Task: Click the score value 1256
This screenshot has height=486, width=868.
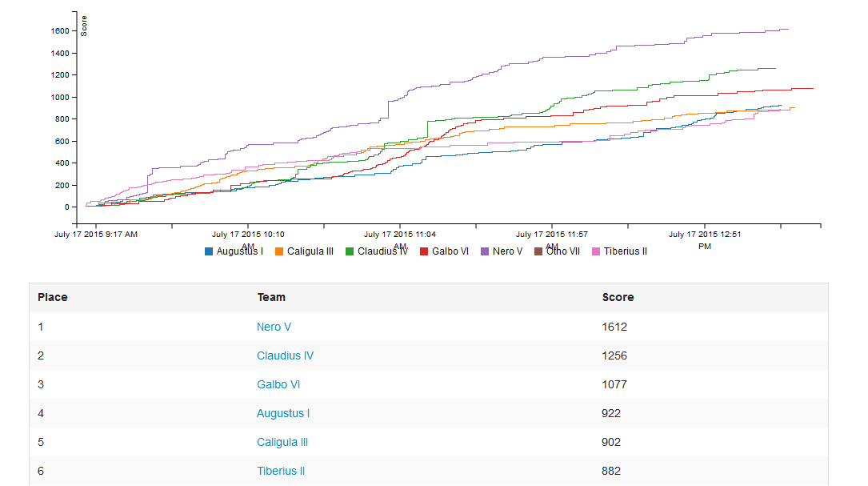Action: coord(614,355)
